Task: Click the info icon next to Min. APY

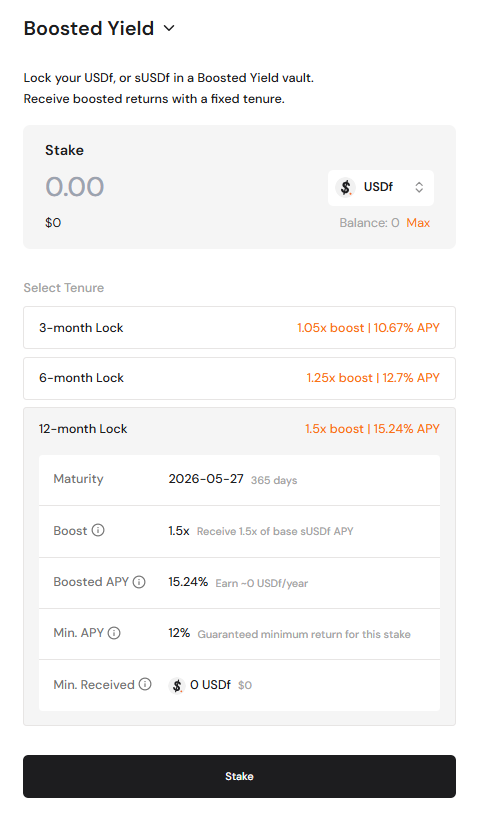Action: coord(114,633)
